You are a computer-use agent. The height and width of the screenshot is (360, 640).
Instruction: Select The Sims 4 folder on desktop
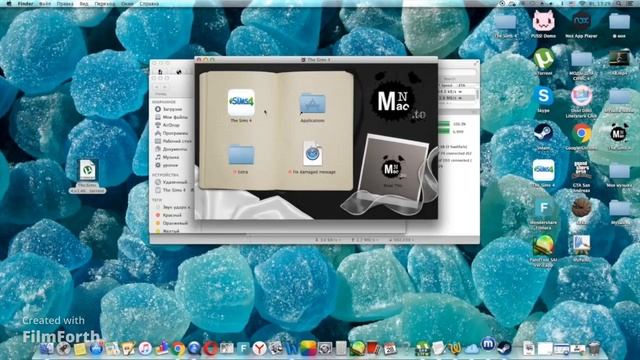tap(505, 21)
